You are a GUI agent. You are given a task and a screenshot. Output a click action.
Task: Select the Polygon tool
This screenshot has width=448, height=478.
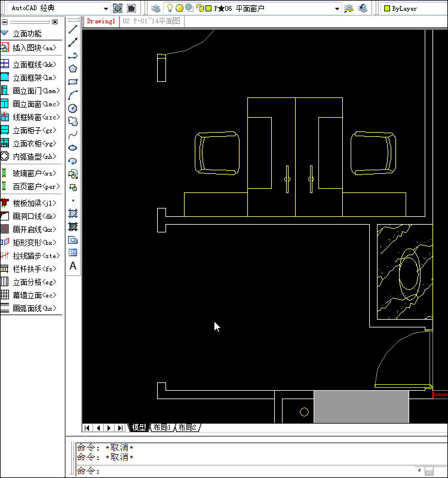[x=73, y=69]
